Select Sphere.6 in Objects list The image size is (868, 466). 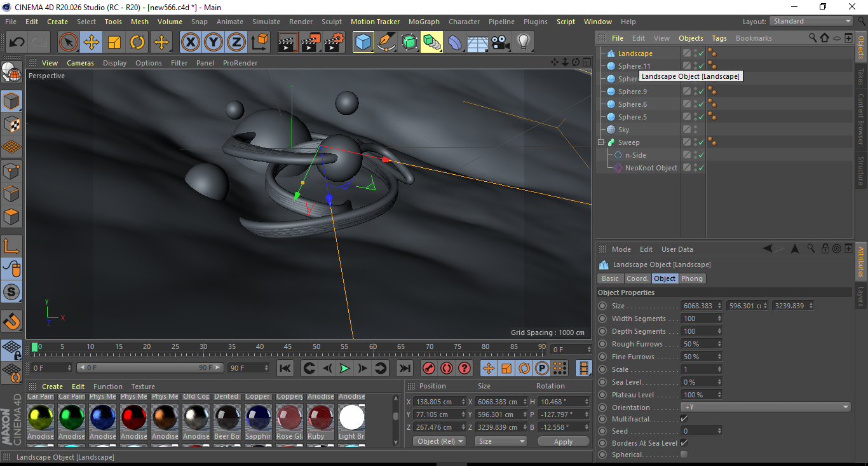click(632, 104)
